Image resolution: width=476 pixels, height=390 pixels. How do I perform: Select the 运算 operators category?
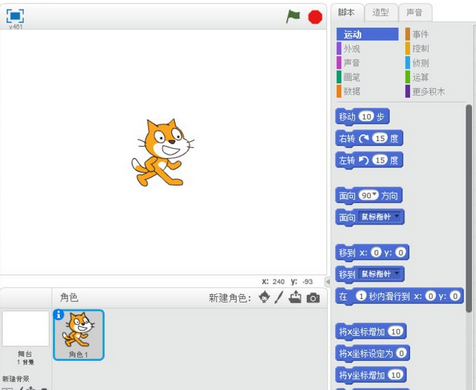pos(417,77)
